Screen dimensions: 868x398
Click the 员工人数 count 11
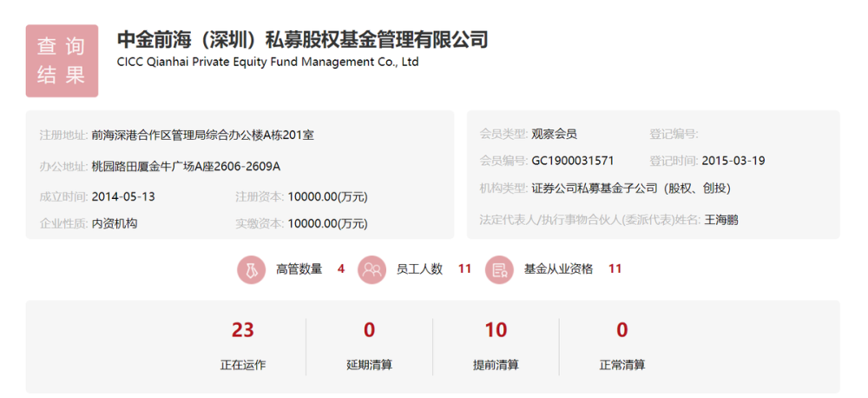464,269
